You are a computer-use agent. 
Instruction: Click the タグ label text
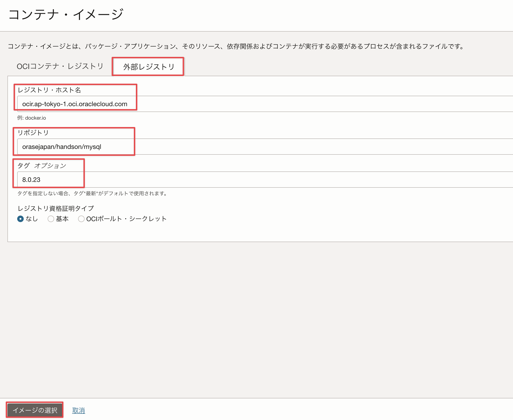tap(23, 166)
